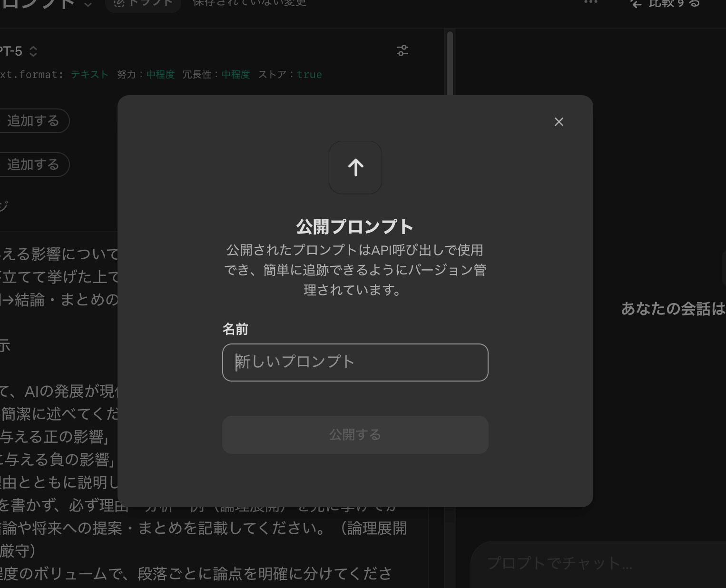
Task: Open the three-dots more options menu
Action: [590, 3]
